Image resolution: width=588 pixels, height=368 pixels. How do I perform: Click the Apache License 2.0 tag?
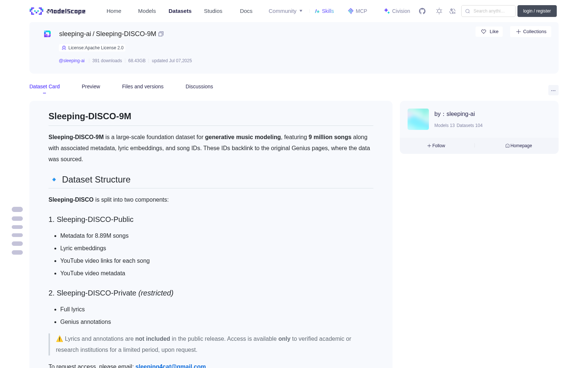tap(92, 48)
